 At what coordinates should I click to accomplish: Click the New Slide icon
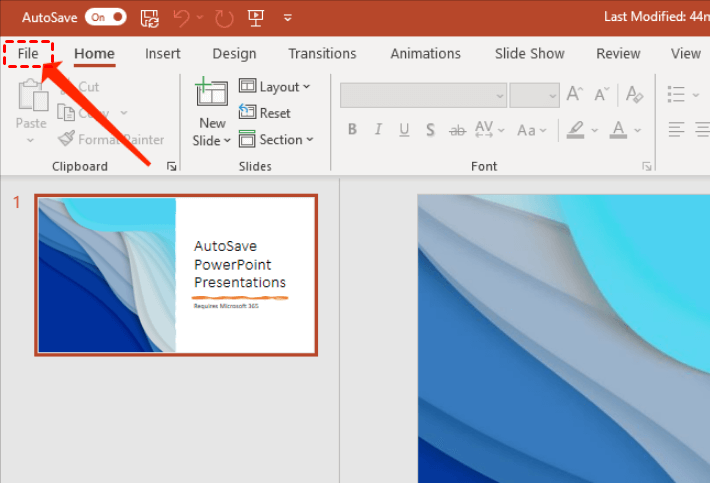point(211,92)
